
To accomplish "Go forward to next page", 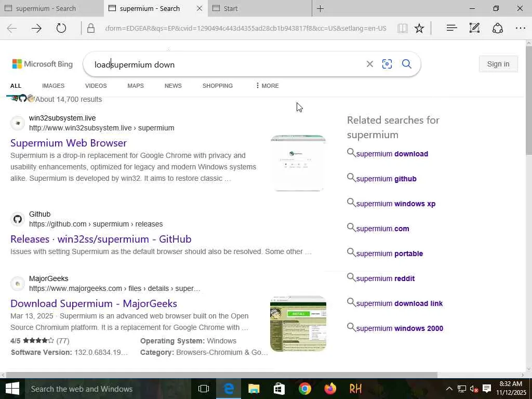I will point(36,29).
